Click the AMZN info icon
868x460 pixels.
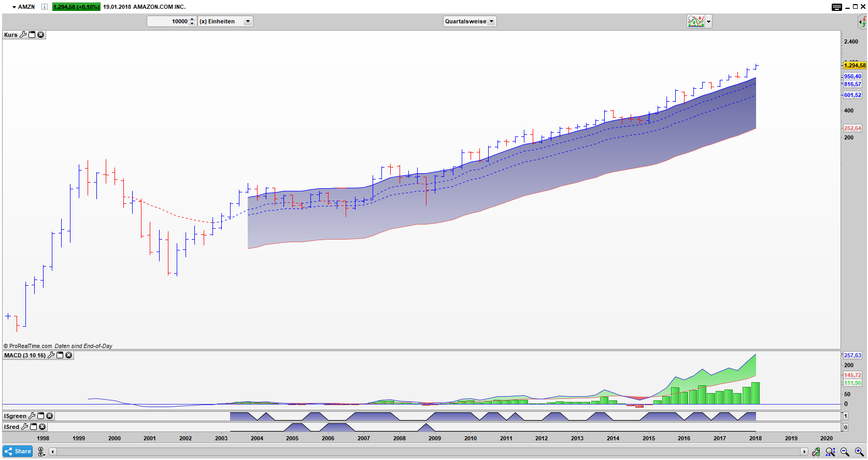[45, 7]
